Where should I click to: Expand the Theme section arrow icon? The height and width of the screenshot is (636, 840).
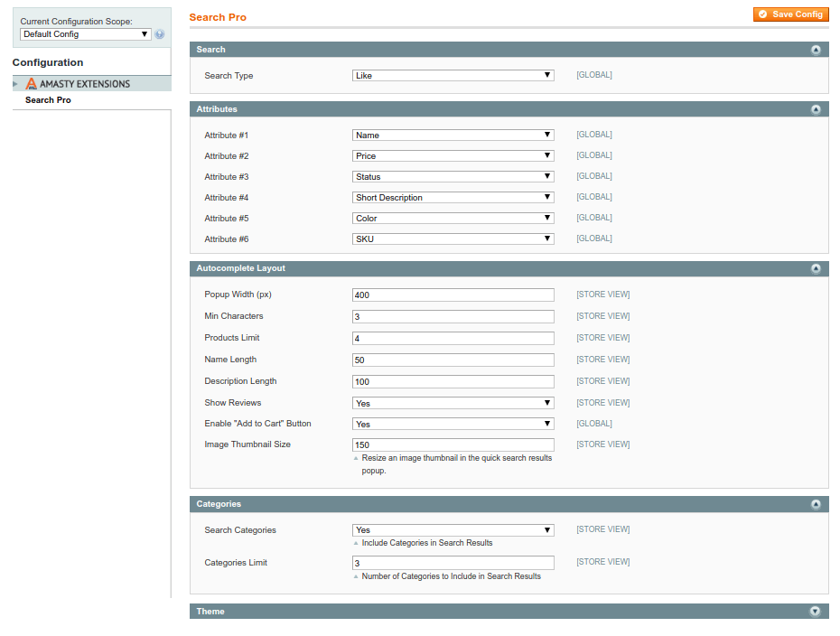pos(815,612)
